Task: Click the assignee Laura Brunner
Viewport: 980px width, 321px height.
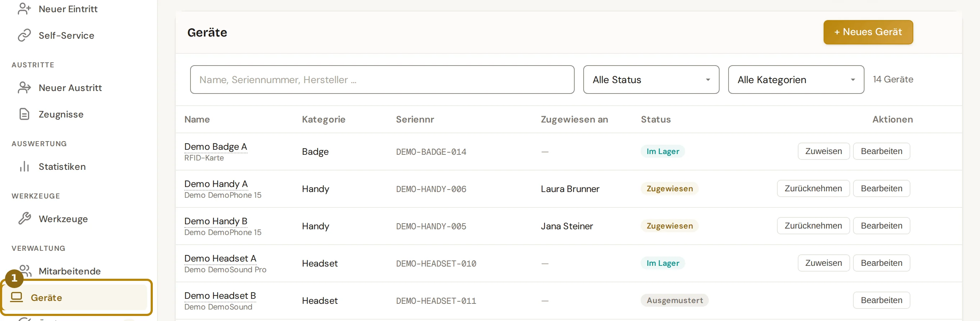Action: 570,189
